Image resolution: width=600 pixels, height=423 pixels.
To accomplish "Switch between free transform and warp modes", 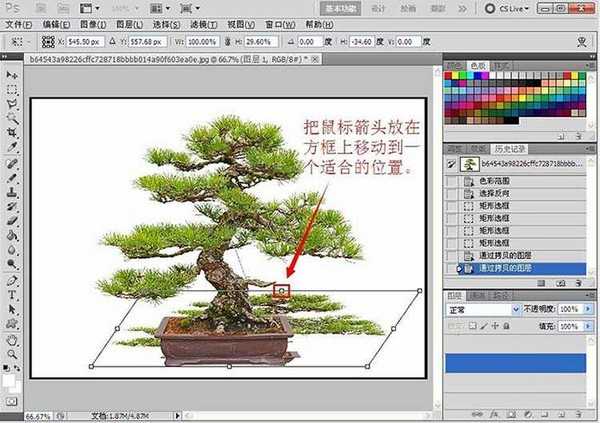I will pyautogui.click(x=582, y=42).
